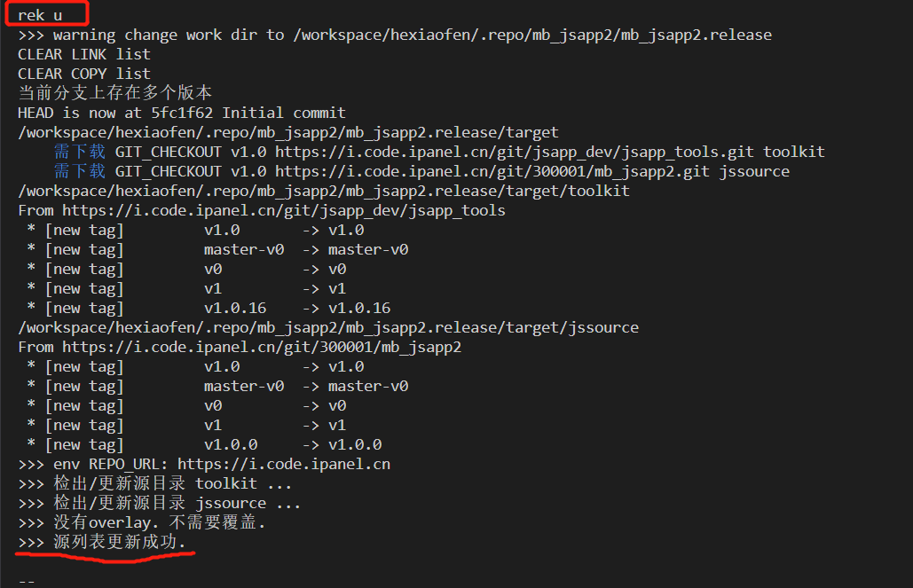Click the "CLEAR COPY list" line
The height and width of the screenshot is (588, 913).
pos(84,74)
